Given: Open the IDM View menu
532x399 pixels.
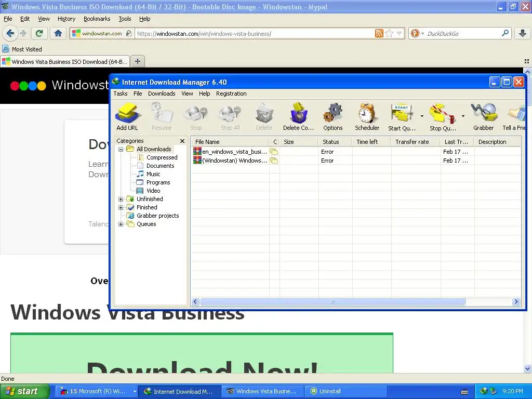Looking at the screenshot, I should (x=187, y=94).
